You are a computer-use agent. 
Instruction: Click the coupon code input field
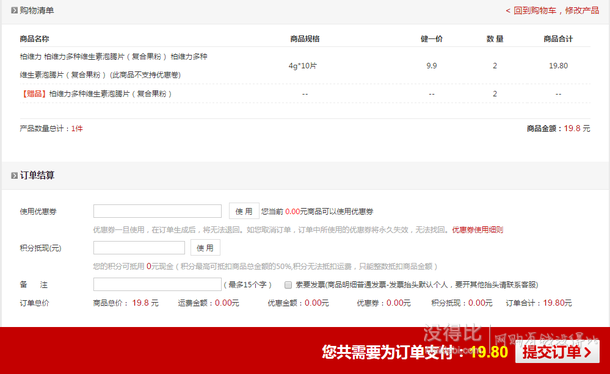(x=157, y=211)
